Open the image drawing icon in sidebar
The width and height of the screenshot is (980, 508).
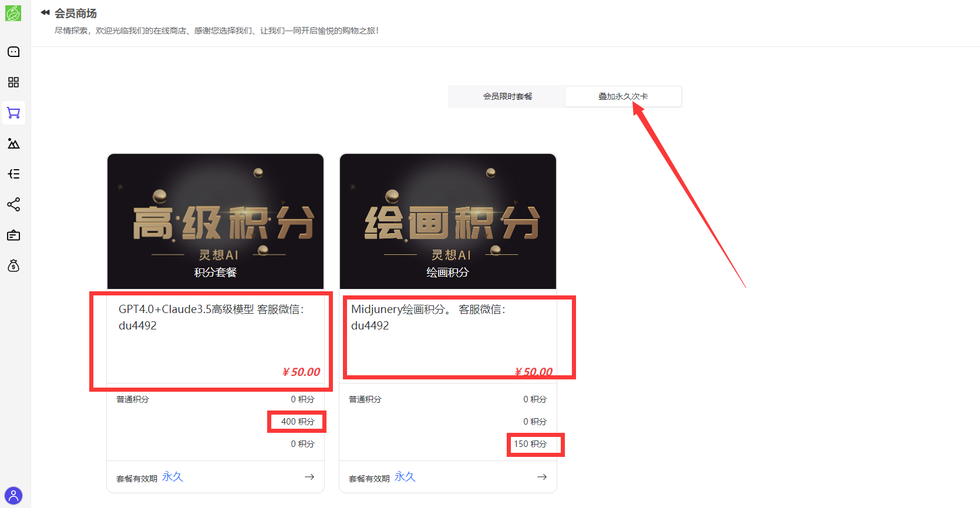[x=14, y=143]
